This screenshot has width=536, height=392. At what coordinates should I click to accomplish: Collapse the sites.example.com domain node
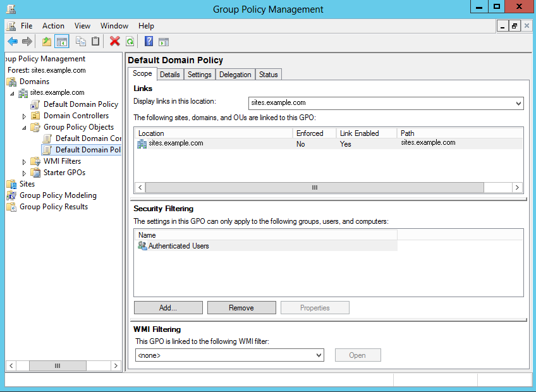[12, 93]
